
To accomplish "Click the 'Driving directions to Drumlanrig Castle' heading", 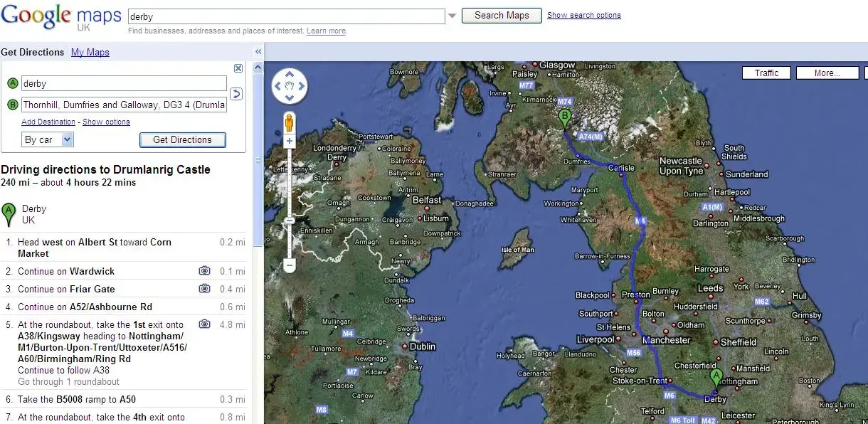I will pos(106,169).
